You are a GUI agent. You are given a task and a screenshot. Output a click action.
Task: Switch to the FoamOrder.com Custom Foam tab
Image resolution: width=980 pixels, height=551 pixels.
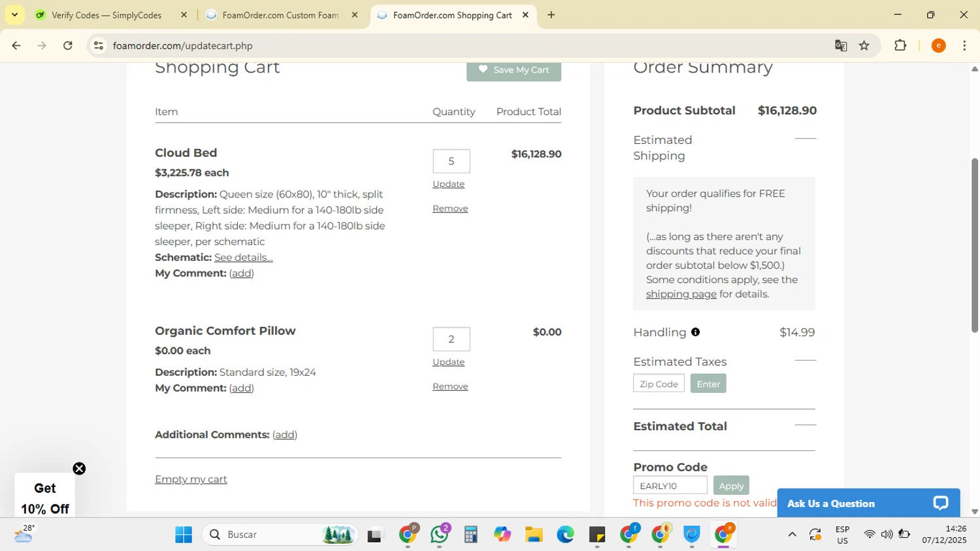tap(280, 15)
